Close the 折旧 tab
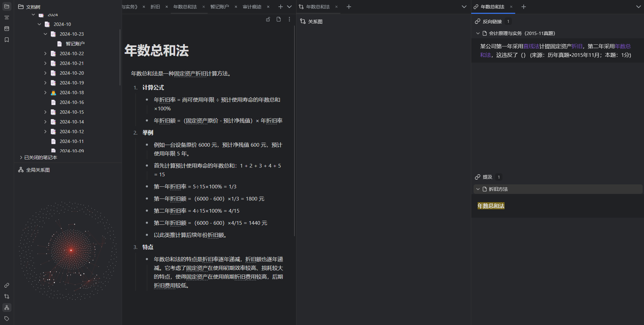The width and height of the screenshot is (644, 325). [x=167, y=7]
